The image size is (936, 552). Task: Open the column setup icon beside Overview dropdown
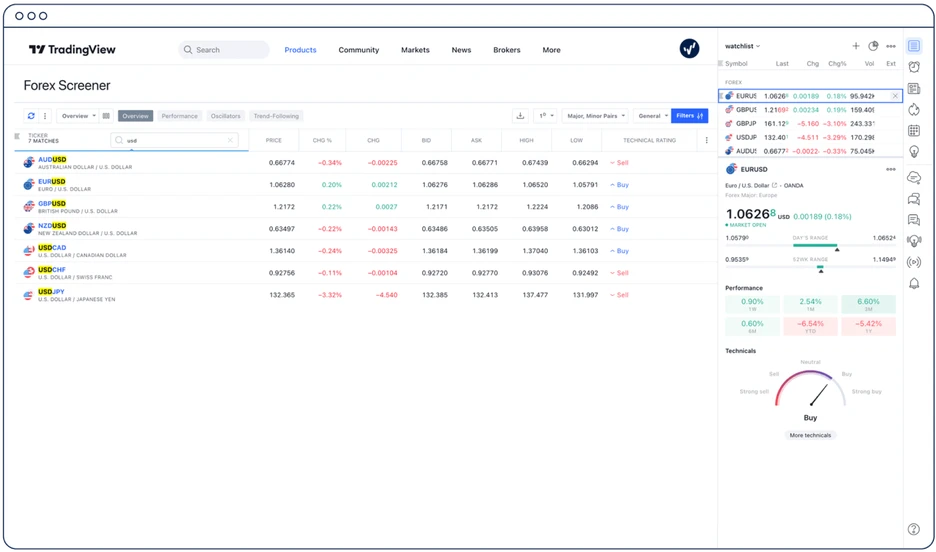click(x=106, y=116)
